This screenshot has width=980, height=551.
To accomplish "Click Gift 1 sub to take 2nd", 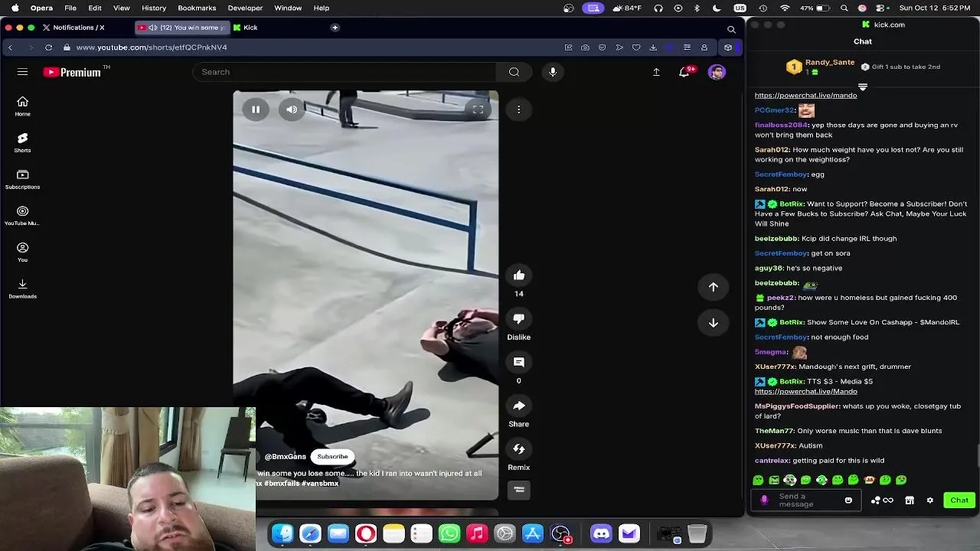I will tap(900, 67).
